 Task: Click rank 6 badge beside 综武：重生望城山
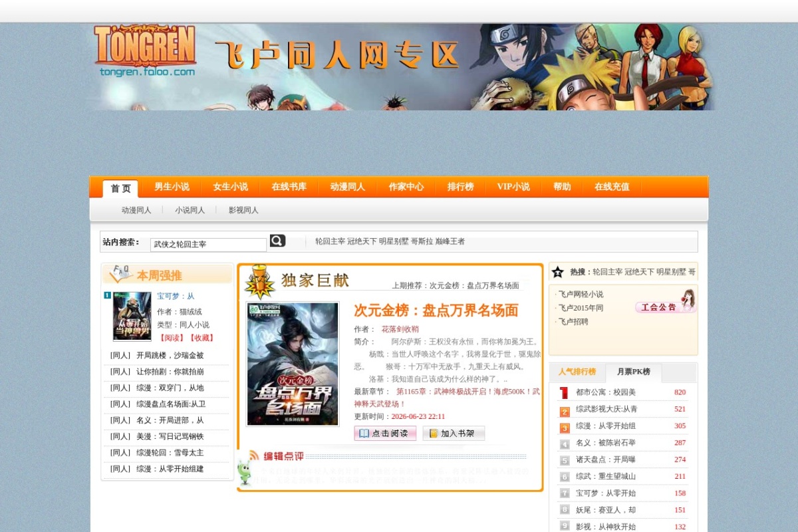tap(565, 477)
